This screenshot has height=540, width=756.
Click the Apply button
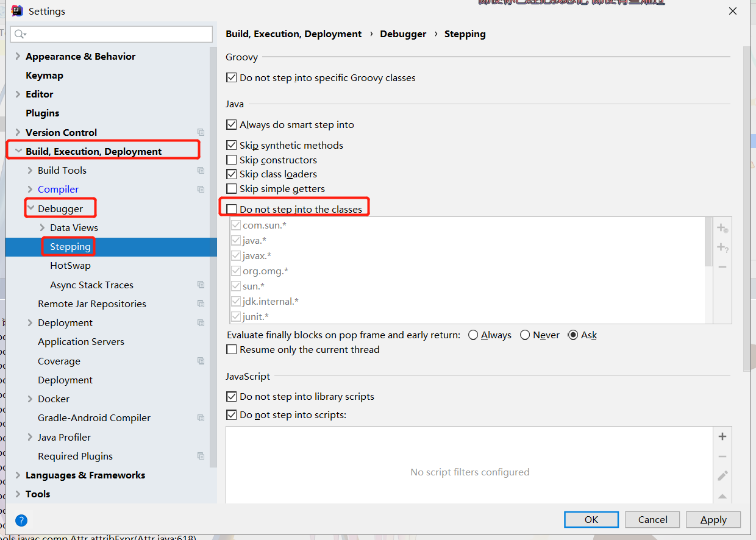click(713, 519)
